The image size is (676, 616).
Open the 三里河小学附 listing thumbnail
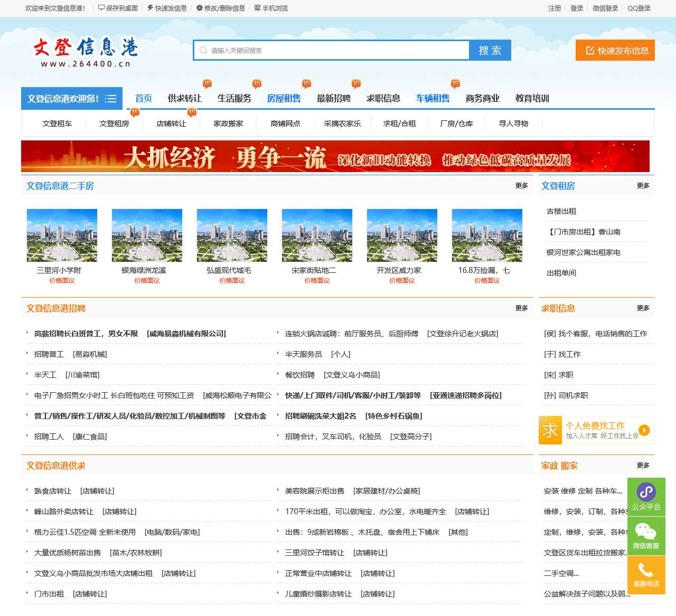click(62, 235)
